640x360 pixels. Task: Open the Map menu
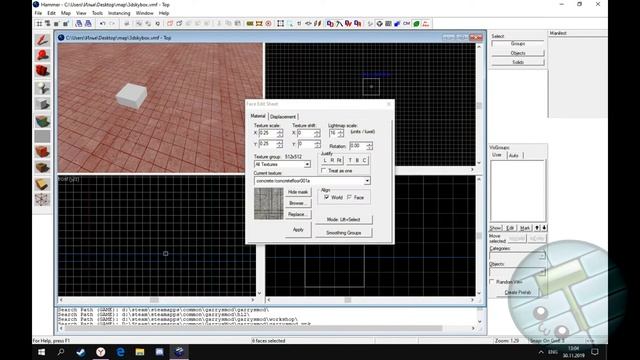(66, 13)
